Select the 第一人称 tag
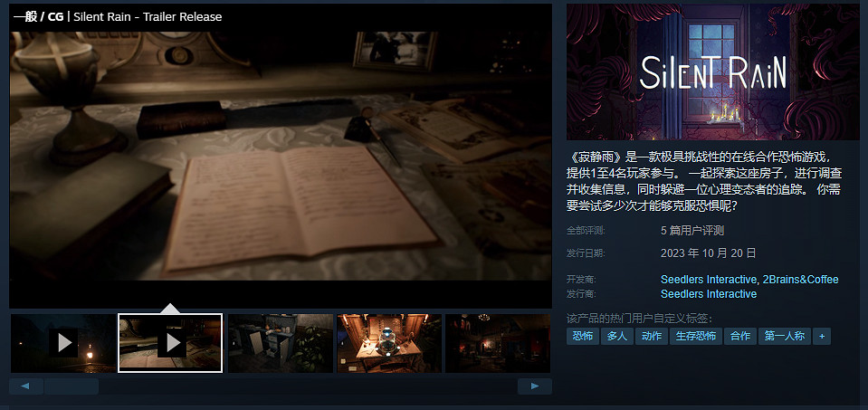868x410 pixels. click(x=785, y=336)
